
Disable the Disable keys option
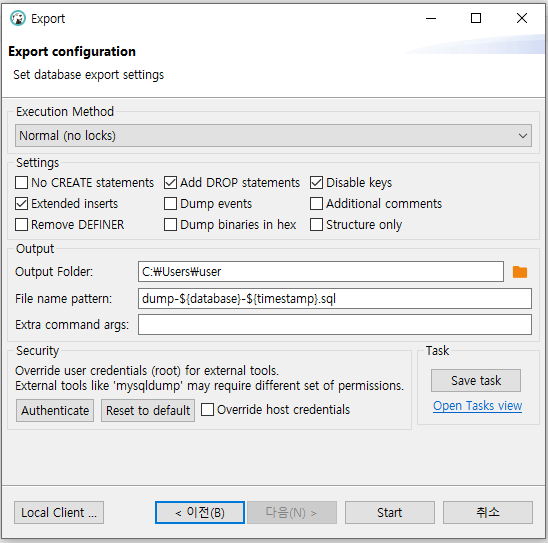coord(316,182)
